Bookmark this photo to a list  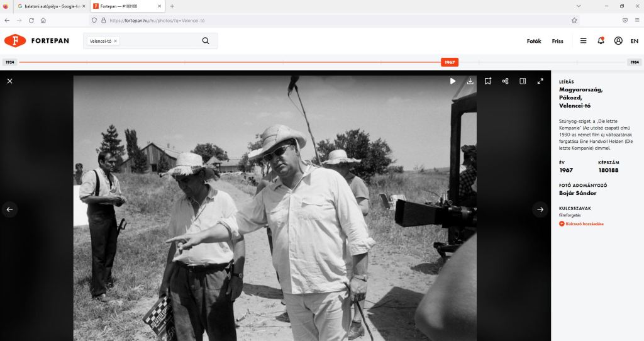(x=487, y=81)
